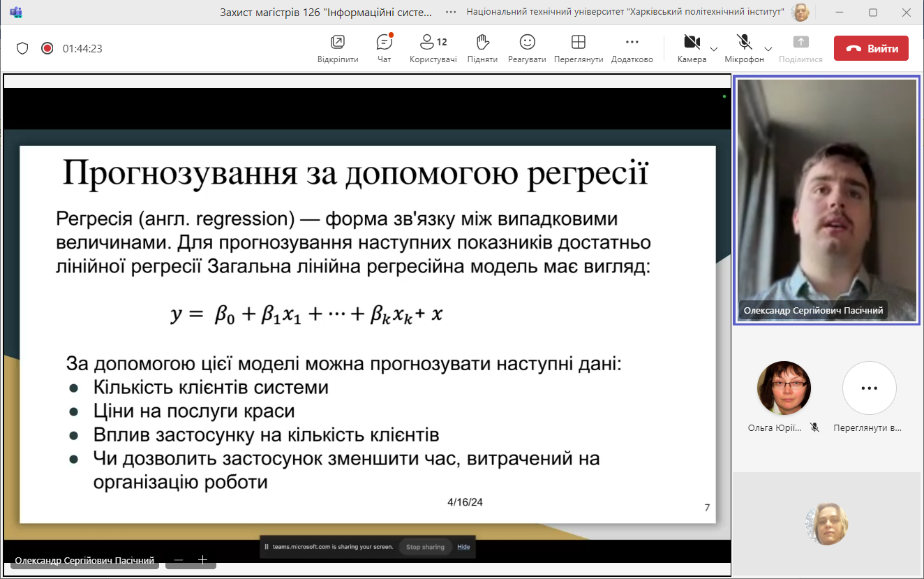Screen dimensions: 924x579
Task: Pop out meeting with Відкріпити
Action: tap(338, 47)
